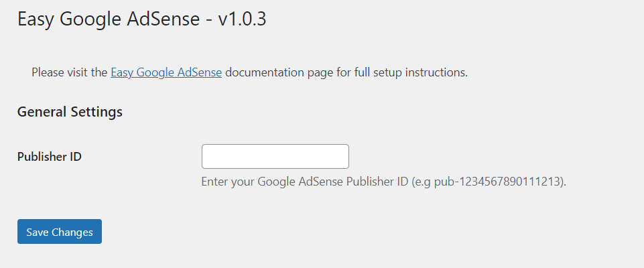Click the word 'Settings' in section heading

click(x=96, y=112)
